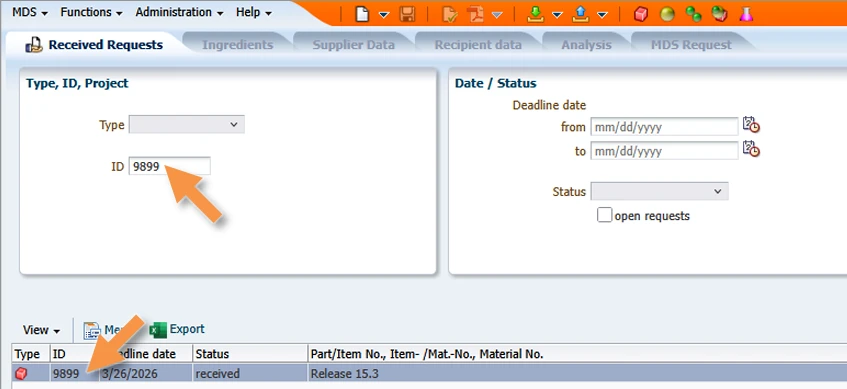Open the dropdown arrow beside the PDF icon
847x389 pixels.
tap(497, 15)
